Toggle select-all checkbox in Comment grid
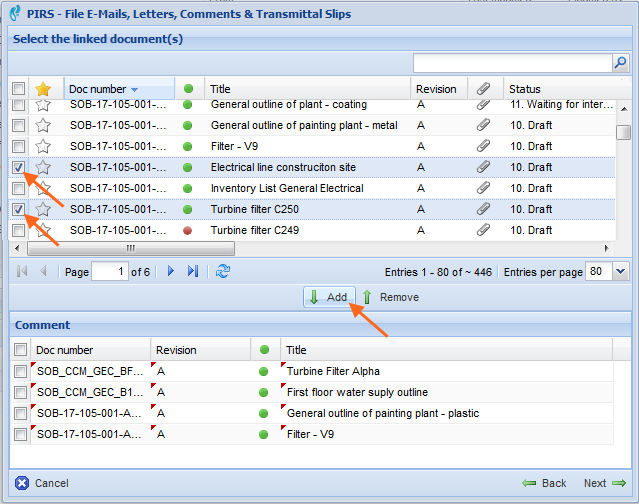This screenshot has width=639, height=504. click(x=20, y=350)
